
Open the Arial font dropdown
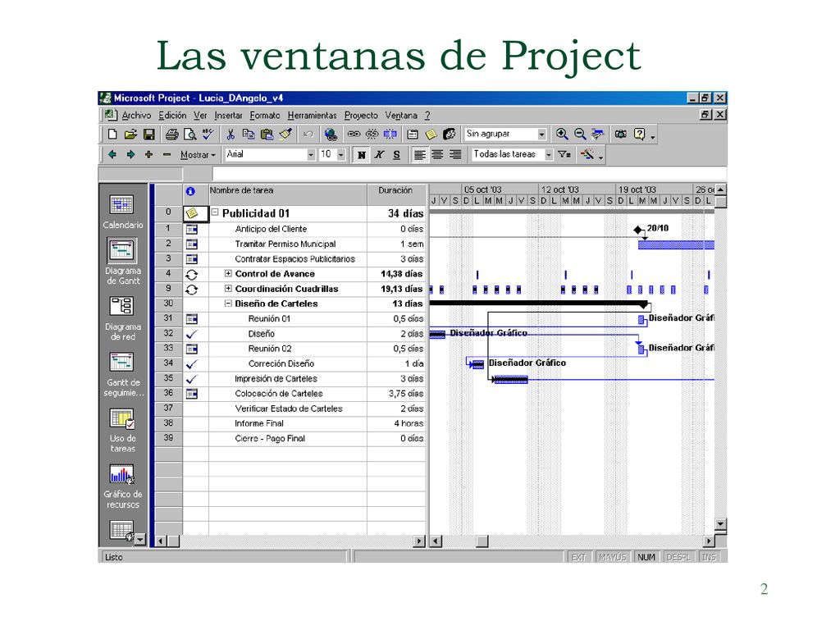point(311,155)
